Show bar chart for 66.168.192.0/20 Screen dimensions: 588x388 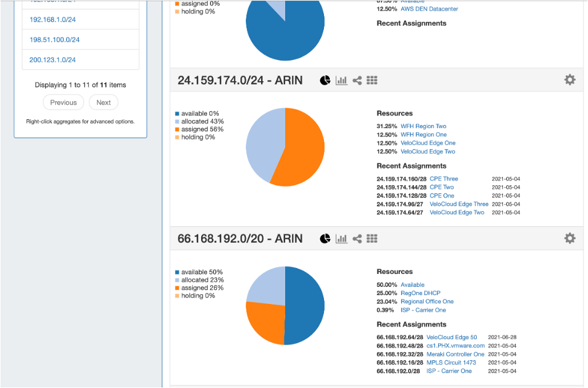pyautogui.click(x=341, y=239)
